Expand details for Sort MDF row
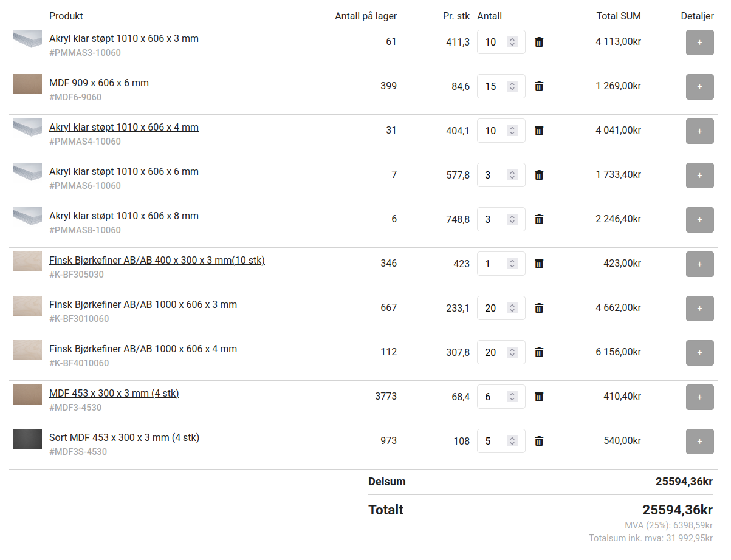Image resolution: width=731 pixels, height=560 pixels. click(x=699, y=442)
